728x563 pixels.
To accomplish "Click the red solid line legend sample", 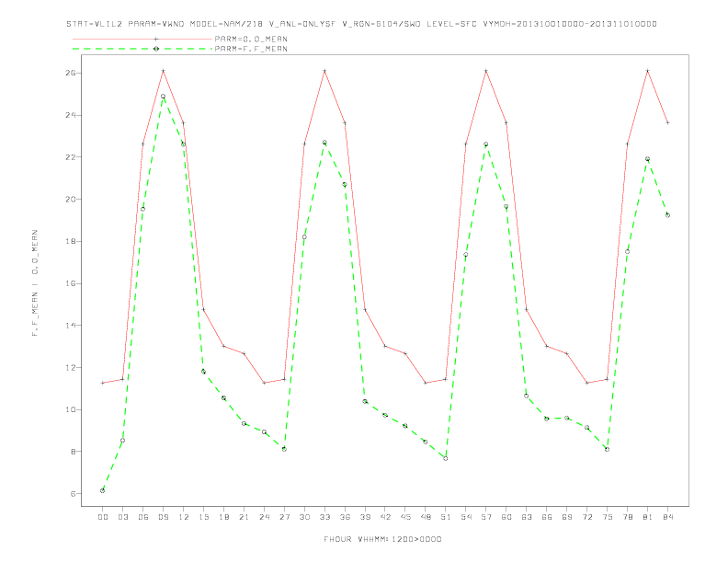I will tap(142, 39).
